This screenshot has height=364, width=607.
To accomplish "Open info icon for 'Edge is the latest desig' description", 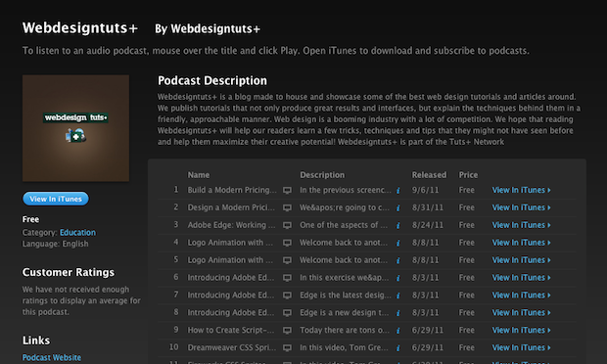I will point(397,296).
